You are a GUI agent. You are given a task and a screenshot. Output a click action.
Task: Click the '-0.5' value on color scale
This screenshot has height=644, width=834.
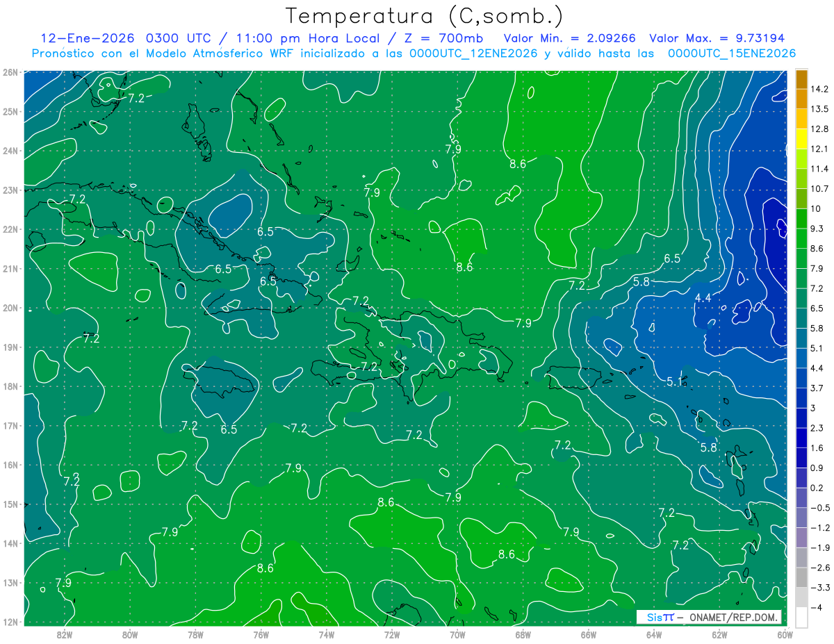click(x=820, y=508)
